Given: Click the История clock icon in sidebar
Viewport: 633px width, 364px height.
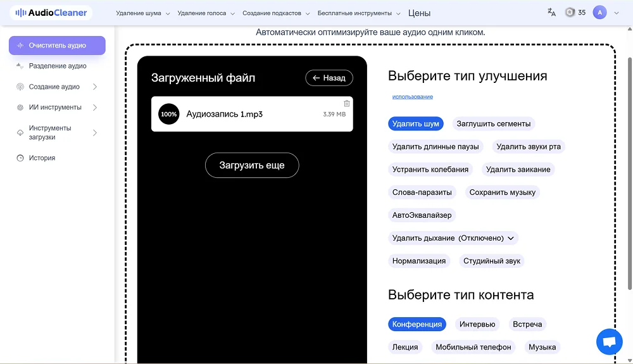Looking at the screenshot, I should click(20, 158).
